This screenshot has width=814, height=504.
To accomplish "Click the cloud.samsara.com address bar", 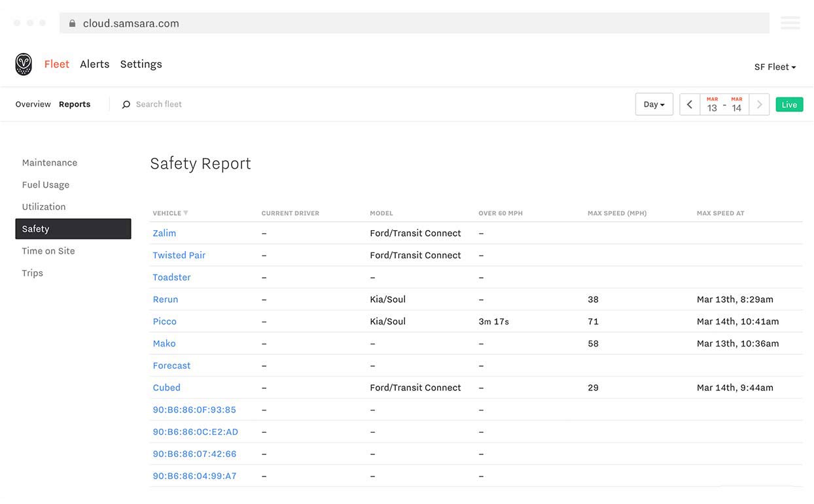I will click(x=414, y=23).
